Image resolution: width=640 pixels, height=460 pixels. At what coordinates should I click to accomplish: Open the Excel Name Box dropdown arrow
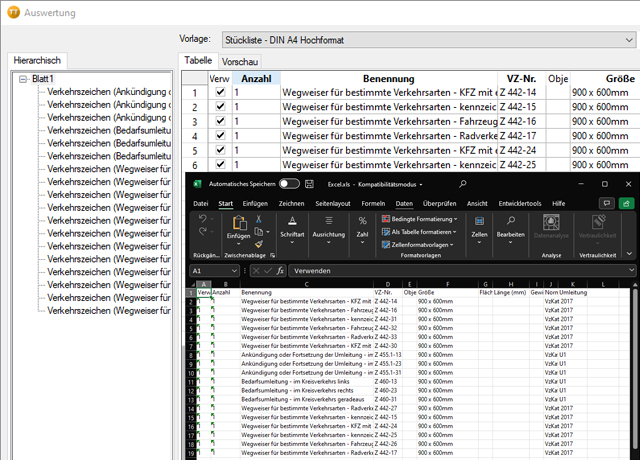coord(234,271)
